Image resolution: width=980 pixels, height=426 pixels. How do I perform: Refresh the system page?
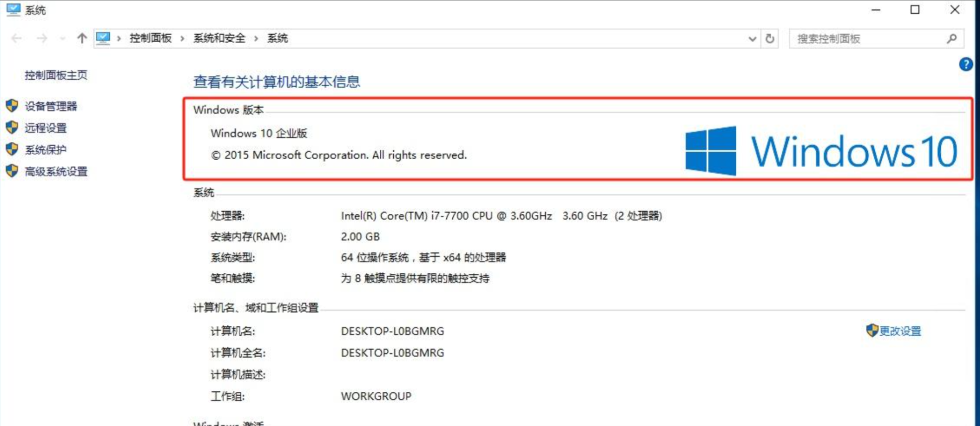tap(770, 38)
